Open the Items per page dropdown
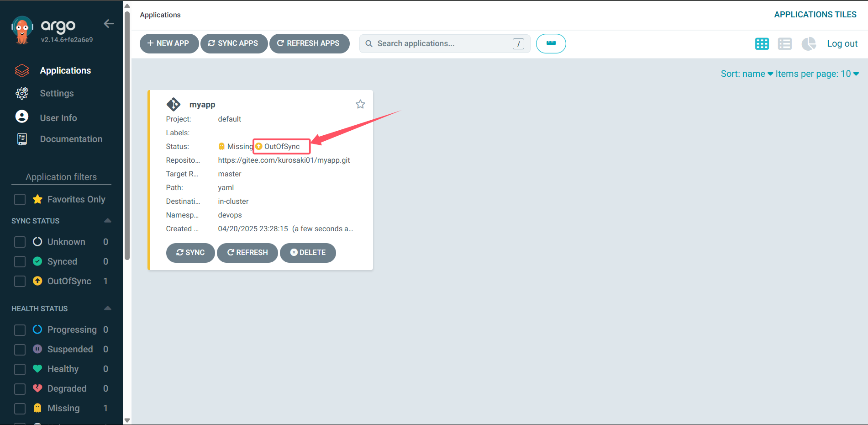 pos(817,74)
